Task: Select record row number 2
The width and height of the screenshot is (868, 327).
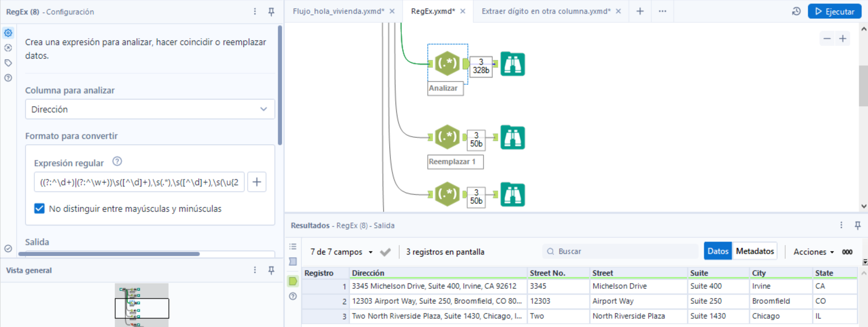Action: tap(325, 301)
